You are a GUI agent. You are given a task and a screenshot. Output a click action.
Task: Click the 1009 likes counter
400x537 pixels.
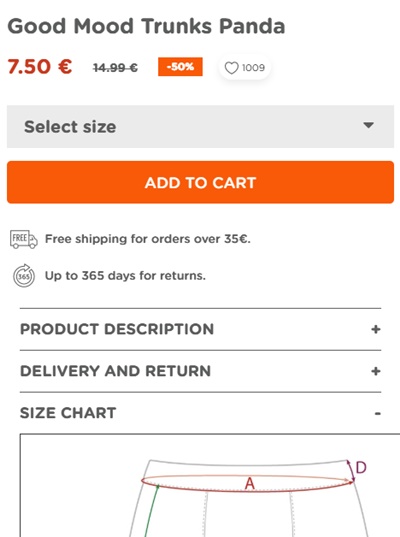(253, 68)
